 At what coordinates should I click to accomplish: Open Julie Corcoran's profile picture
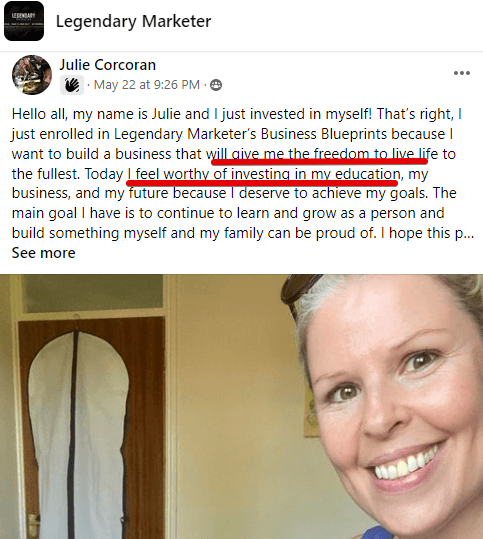(x=32, y=75)
